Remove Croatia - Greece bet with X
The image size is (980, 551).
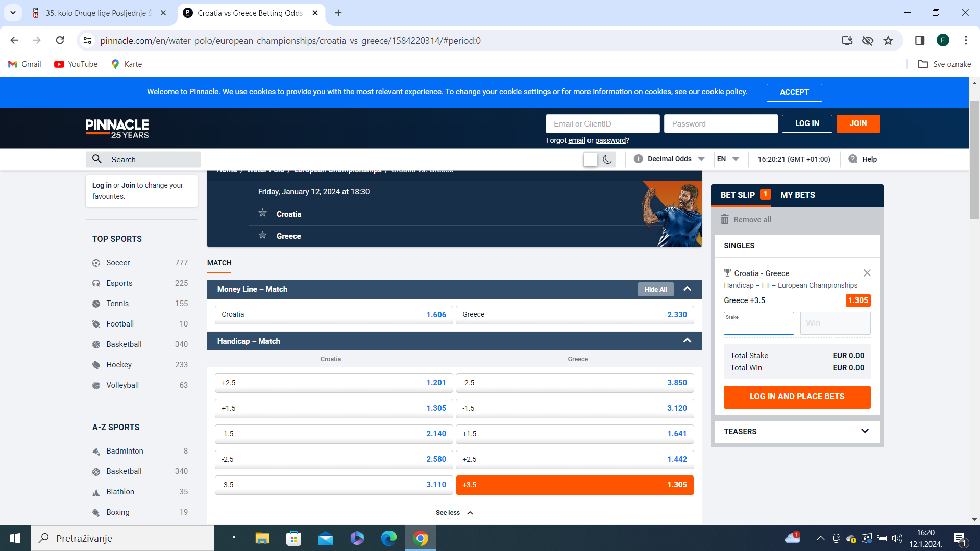tap(867, 273)
